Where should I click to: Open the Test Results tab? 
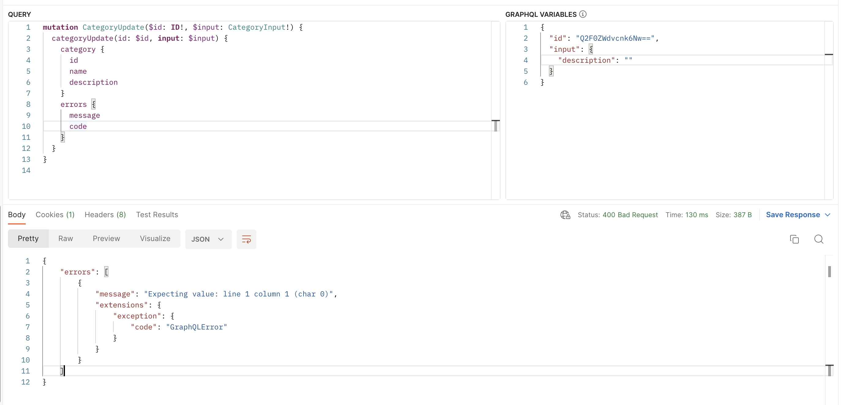(157, 214)
